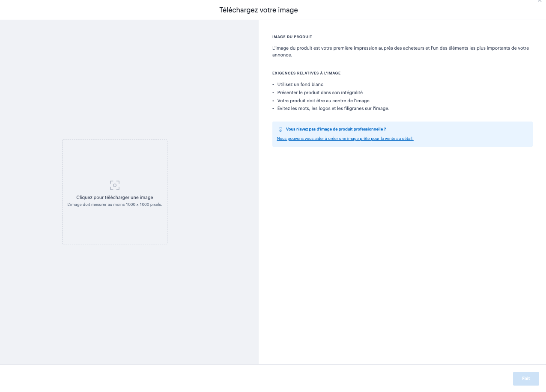Click "Votre produit doit être au centre" item

323,101
